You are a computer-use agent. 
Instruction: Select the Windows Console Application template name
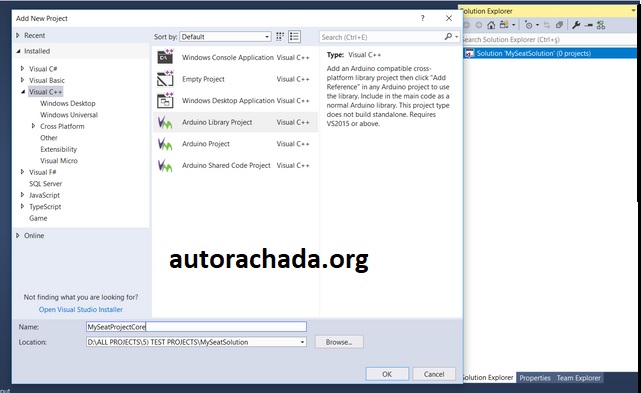(228, 58)
